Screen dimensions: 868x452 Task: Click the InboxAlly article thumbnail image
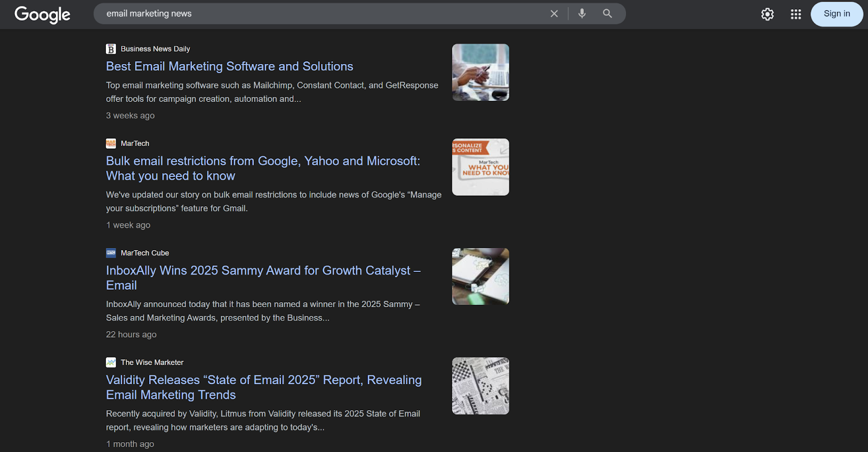pos(481,276)
